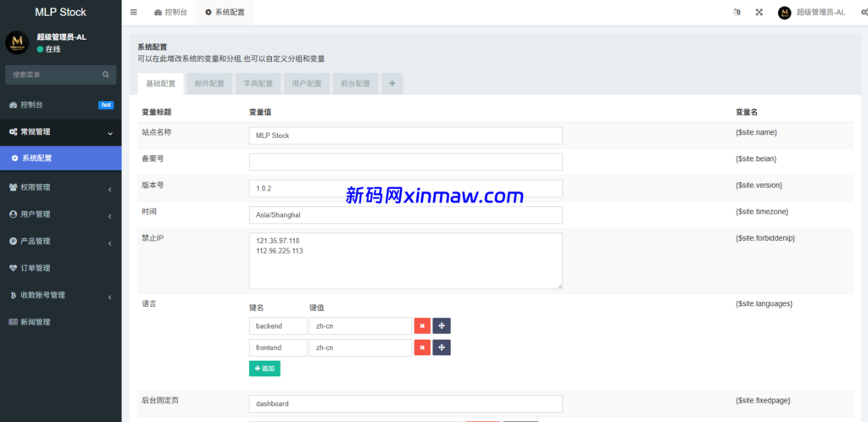Click the {$site.timezone} variable text

762,211
